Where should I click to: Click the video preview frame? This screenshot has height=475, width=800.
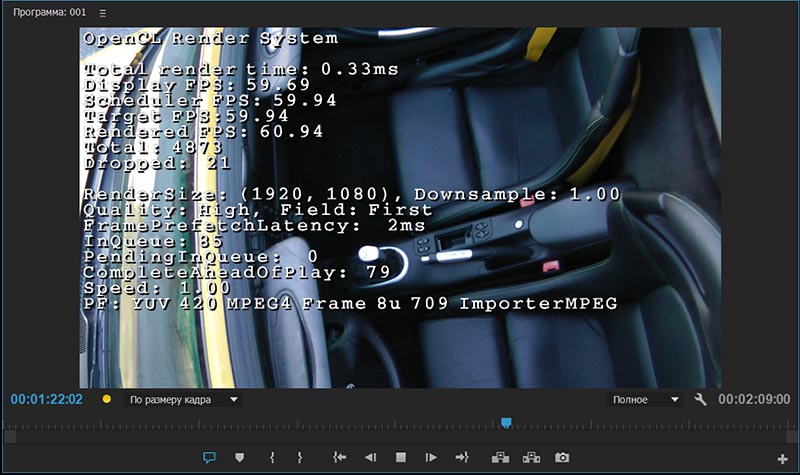[400, 208]
